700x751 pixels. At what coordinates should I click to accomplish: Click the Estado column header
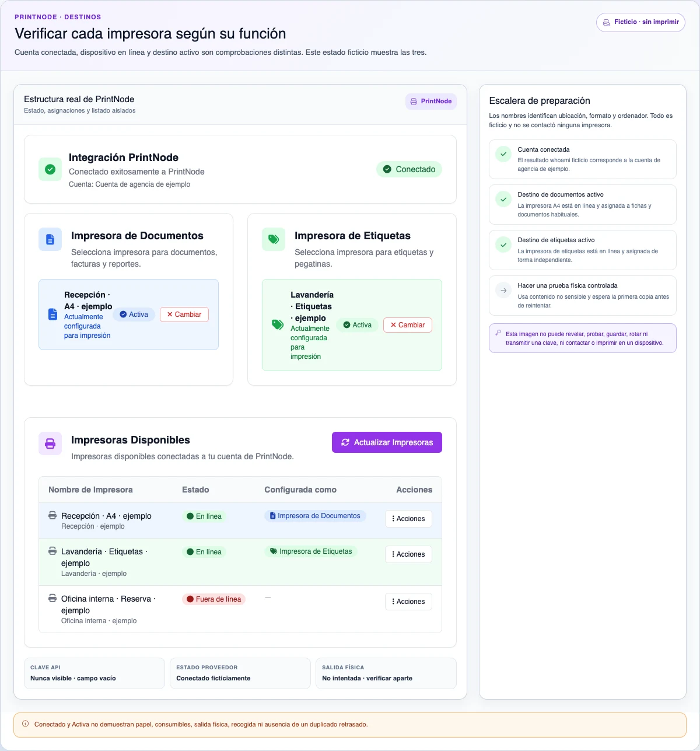(195, 490)
